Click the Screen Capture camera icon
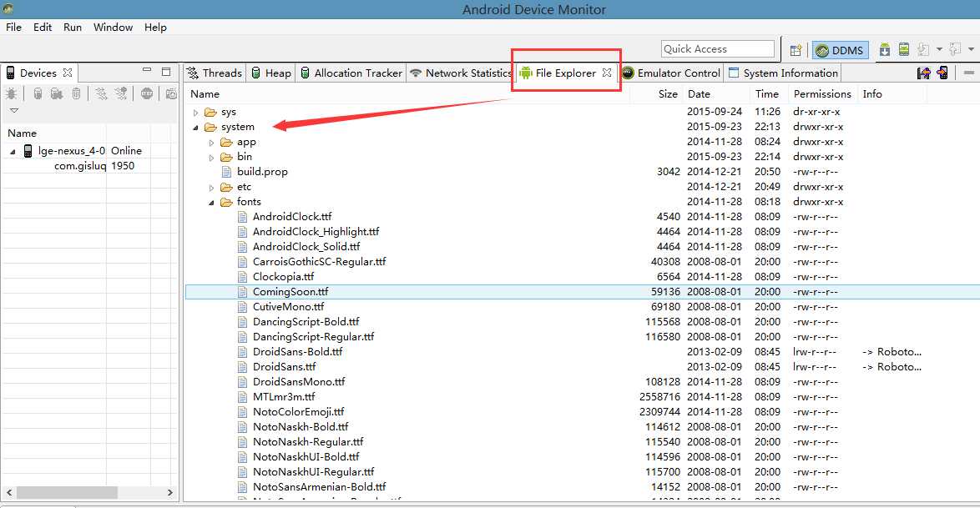The width and height of the screenshot is (980, 508). (170, 93)
